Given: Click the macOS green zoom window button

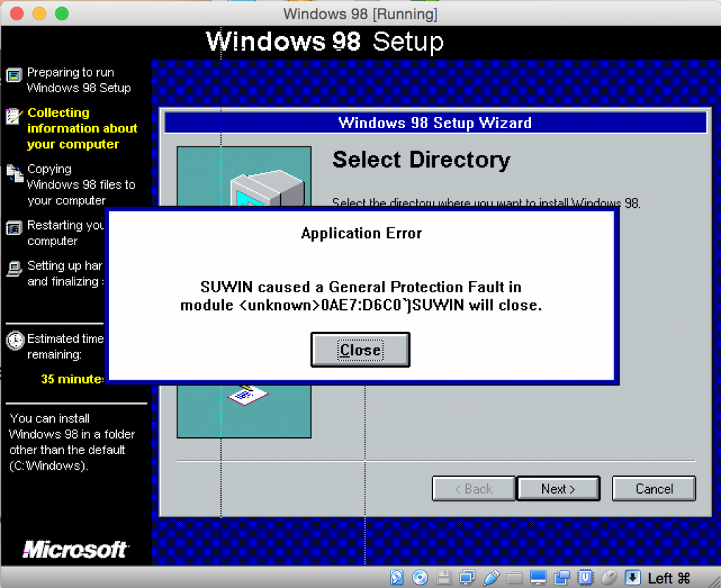Looking at the screenshot, I should [x=62, y=14].
